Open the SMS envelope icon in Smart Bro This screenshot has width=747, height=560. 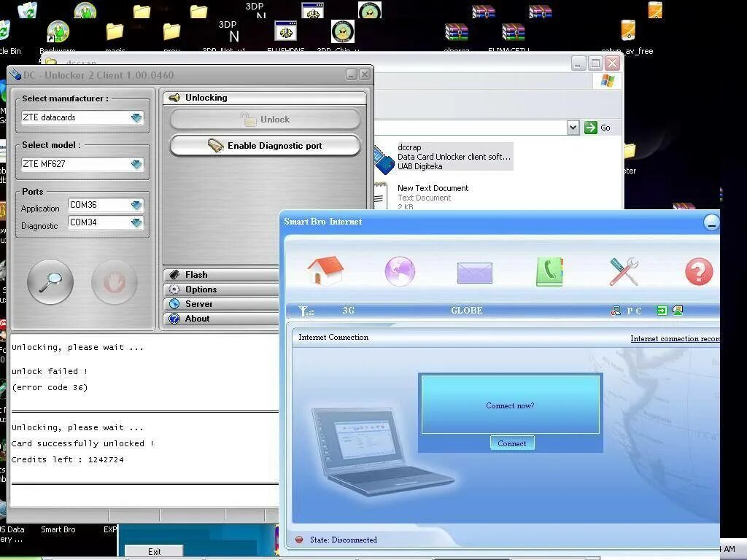474,273
